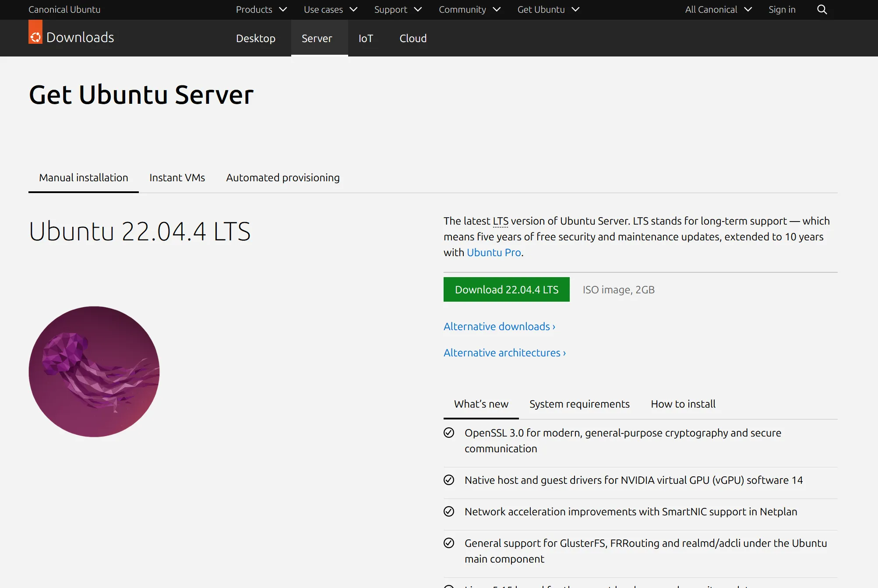Select the Manual installation tab
This screenshot has width=878, height=588.
pyautogui.click(x=84, y=178)
